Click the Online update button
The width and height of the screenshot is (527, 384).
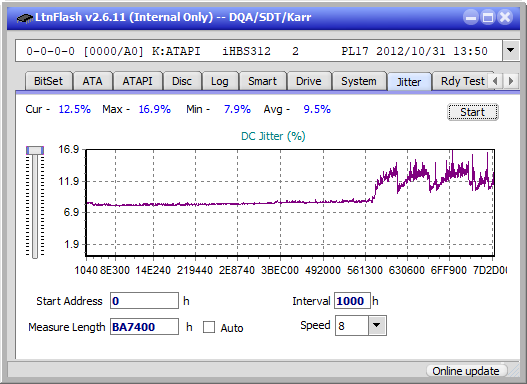click(x=466, y=371)
